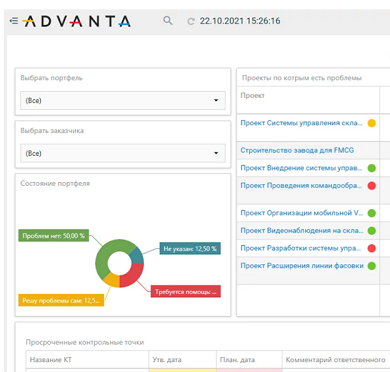This screenshot has height=372, width=390.
Task: Click the Состояние портфеля panel title
Action: tap(55, 183)
